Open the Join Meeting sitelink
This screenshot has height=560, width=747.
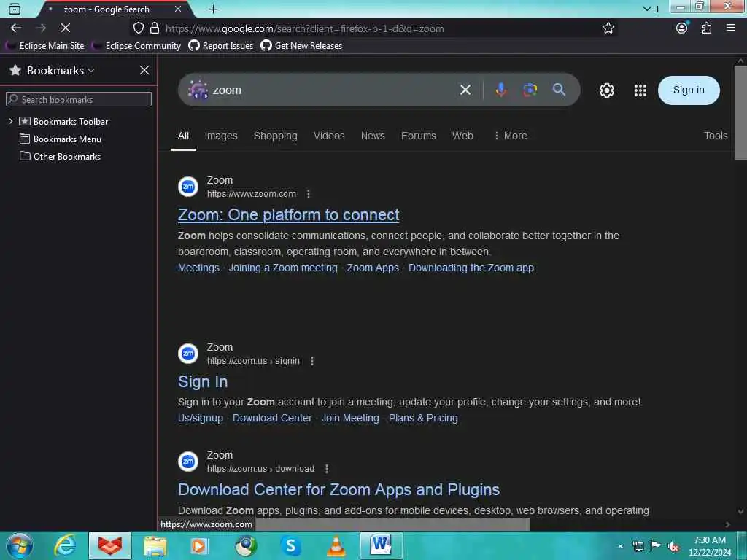(350, 418)
